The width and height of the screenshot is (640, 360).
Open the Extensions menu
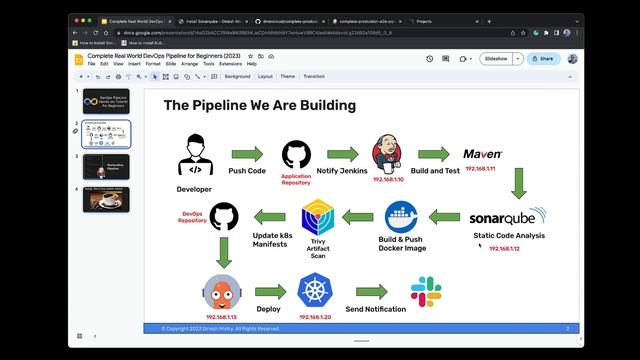[231, 64]
